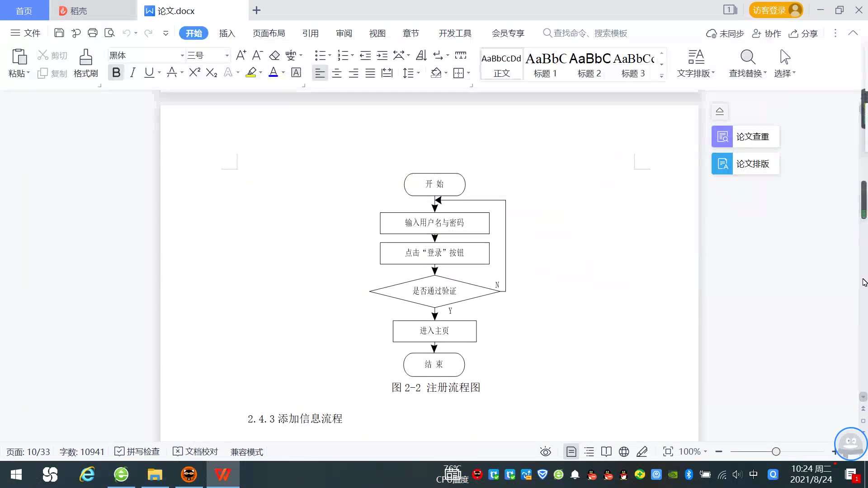The image size is (868, 488).
Task: Open the font name dropdown (黑体)
Action: 182,56
